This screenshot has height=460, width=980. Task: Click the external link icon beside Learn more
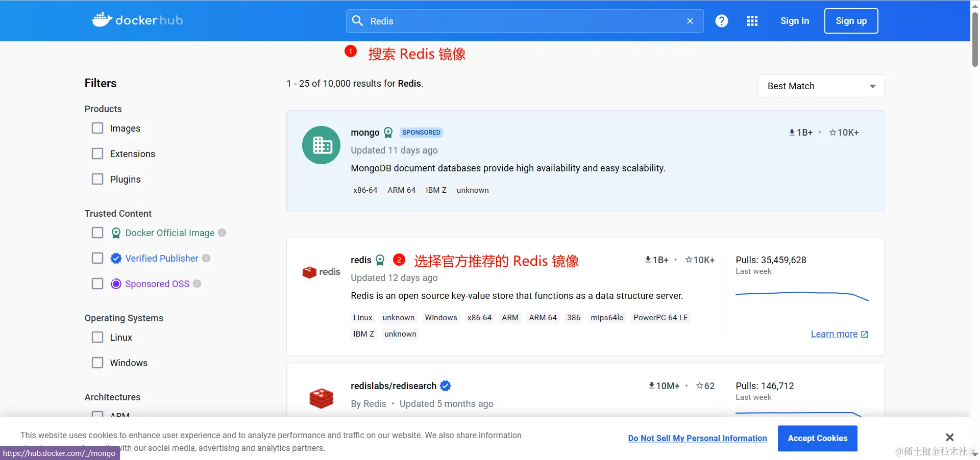point(865,335)
